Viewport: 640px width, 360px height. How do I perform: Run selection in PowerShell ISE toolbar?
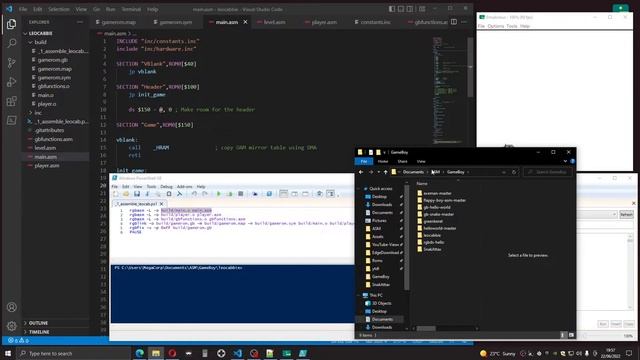(229, 194)
